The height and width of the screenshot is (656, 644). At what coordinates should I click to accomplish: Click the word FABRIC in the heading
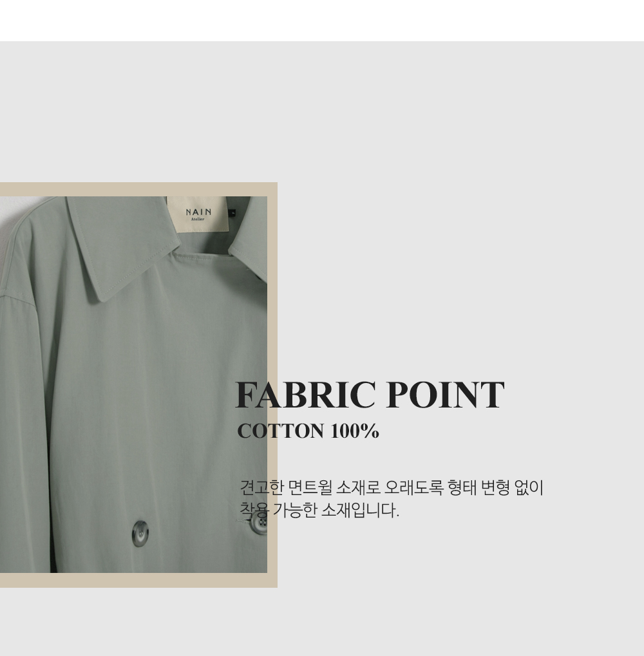[305, 395]
